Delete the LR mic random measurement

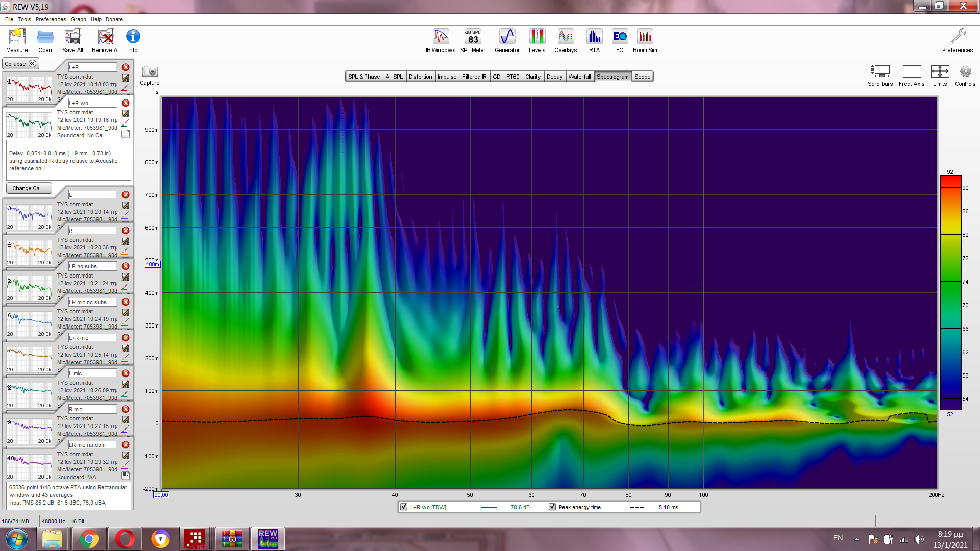tap(126, 445)
